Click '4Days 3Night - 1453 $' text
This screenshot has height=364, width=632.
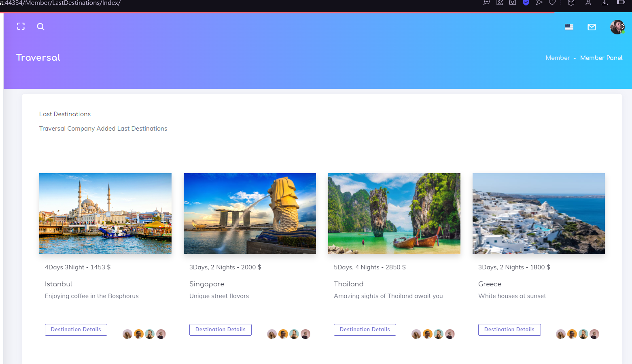tap(78, 267)
